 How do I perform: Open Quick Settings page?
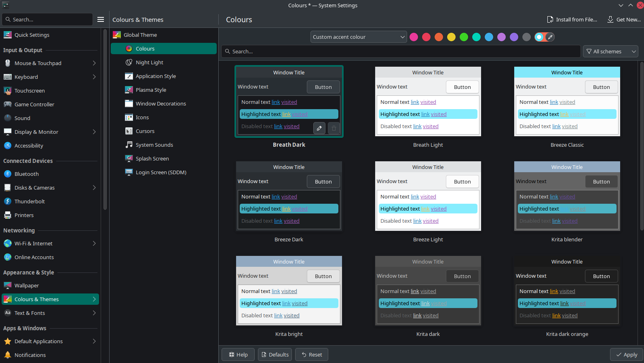click(32, 35)
